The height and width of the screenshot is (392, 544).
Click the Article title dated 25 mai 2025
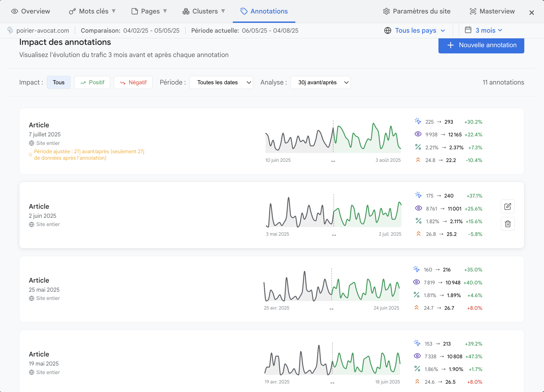[39, 280]
